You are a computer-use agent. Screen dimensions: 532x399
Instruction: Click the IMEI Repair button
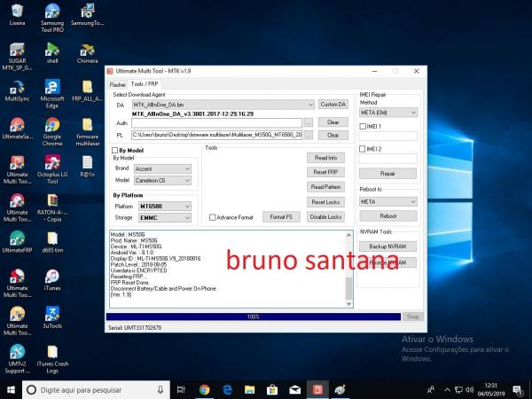(387, 174)
